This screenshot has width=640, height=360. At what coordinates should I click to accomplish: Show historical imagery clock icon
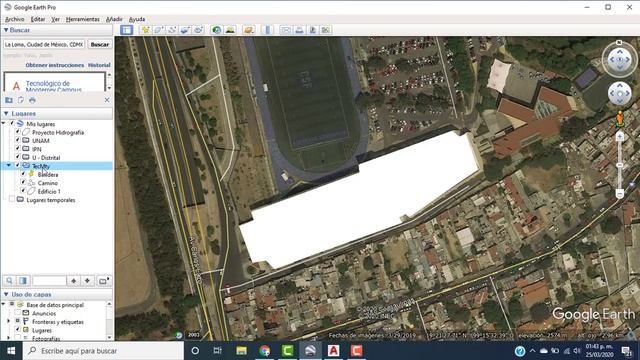[216, 30]
